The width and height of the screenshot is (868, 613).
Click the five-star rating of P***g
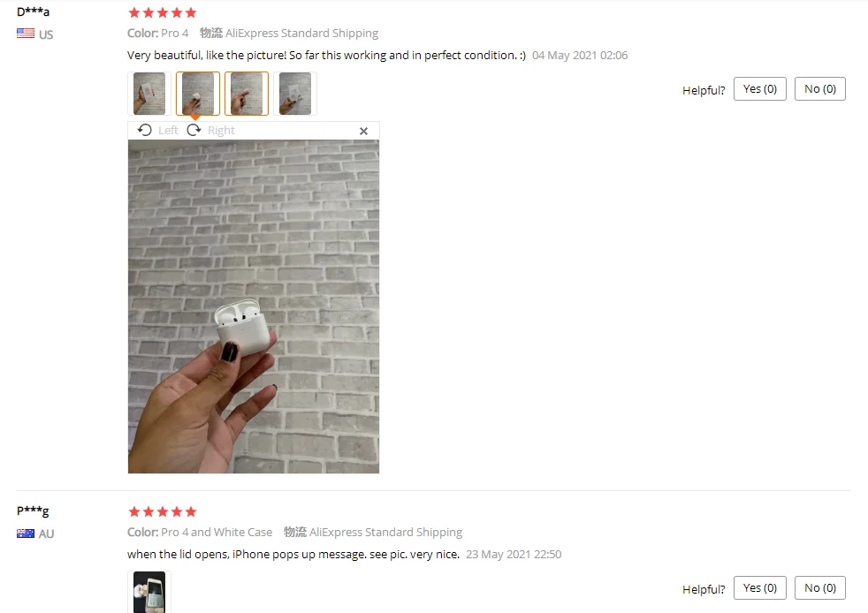(x=162, y=511)
